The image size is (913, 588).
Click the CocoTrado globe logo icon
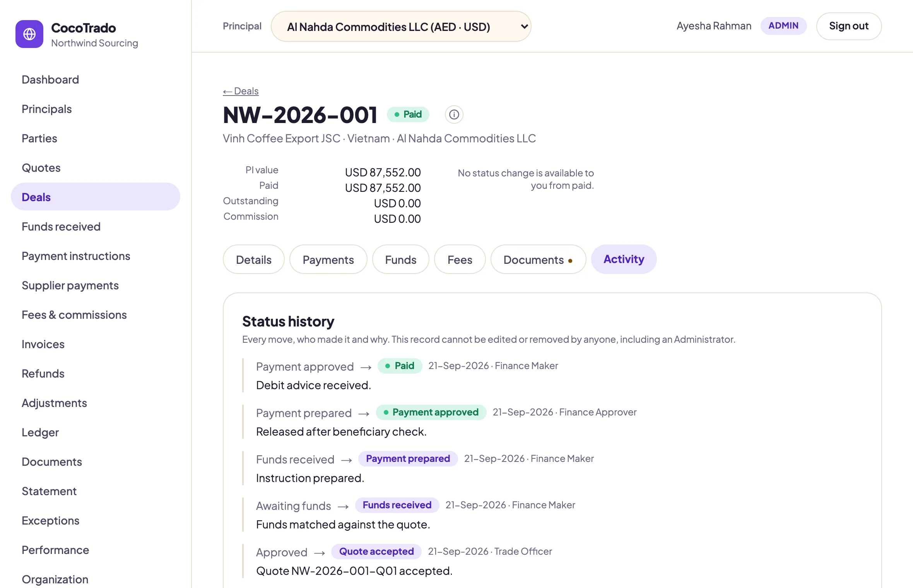[x=29, y=34]
